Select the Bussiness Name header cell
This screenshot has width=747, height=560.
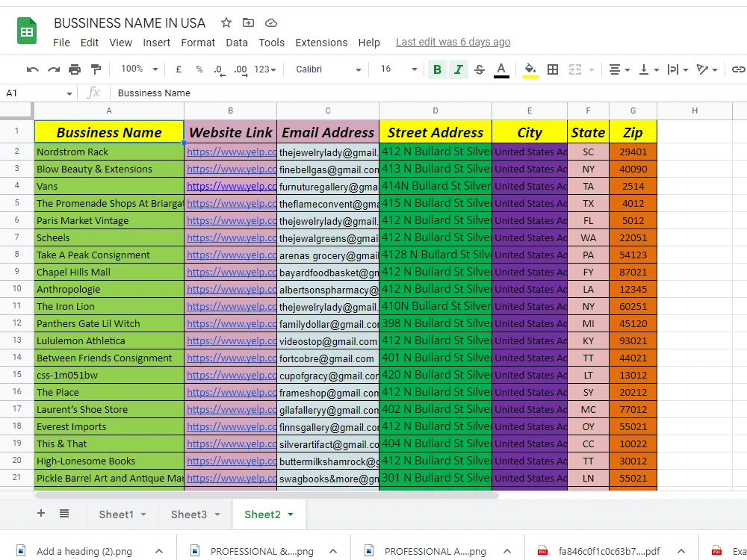pos(109,132)
